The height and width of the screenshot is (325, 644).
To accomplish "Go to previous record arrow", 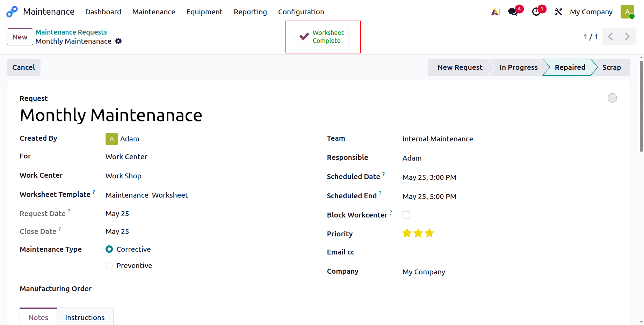I will [610, 37].
